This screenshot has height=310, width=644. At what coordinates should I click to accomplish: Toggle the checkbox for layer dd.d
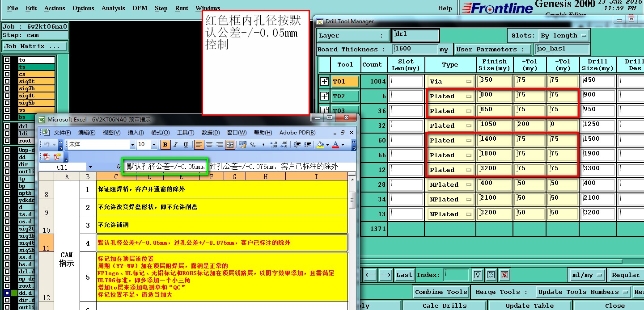click(7, 293)
